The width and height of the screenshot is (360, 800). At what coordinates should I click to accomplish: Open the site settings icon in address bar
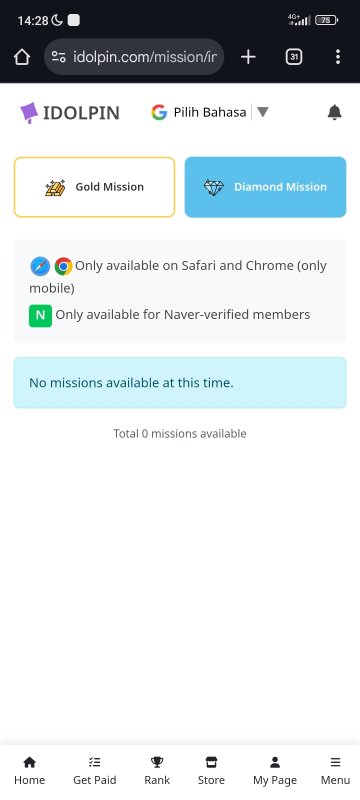(x=59, y=57)
